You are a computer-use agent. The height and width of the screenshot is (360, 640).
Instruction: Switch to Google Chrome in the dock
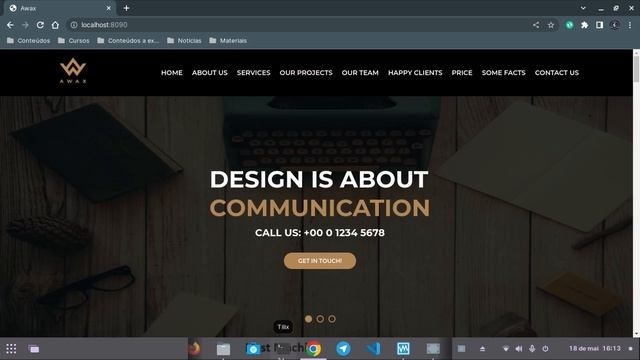[x=313, y=349]
